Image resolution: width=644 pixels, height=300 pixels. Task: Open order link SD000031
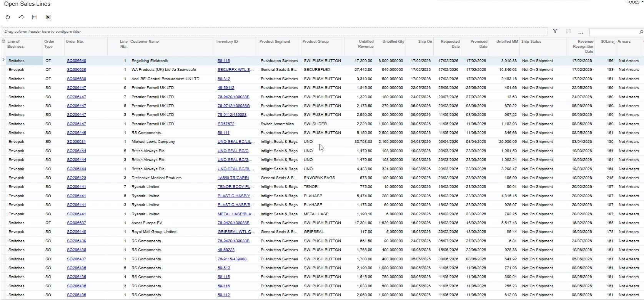coord(77,142)
